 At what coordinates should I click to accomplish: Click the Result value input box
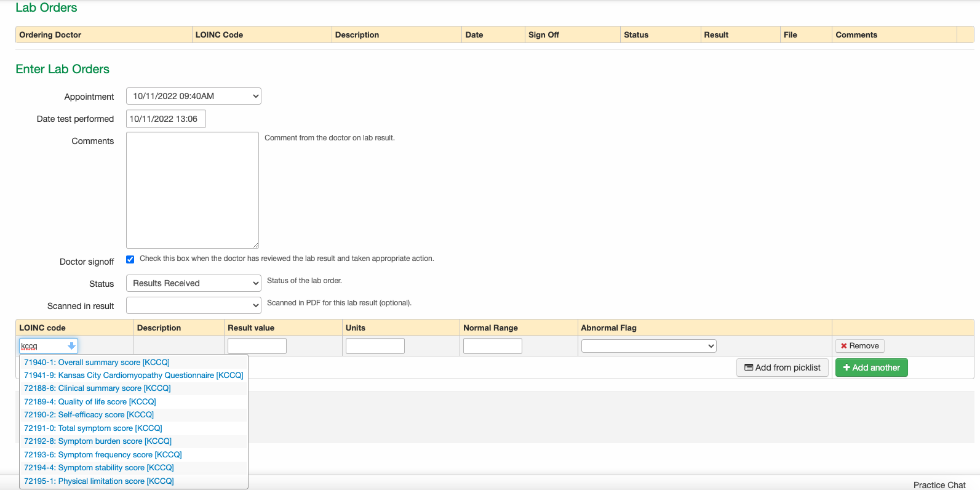click(257, 346)
